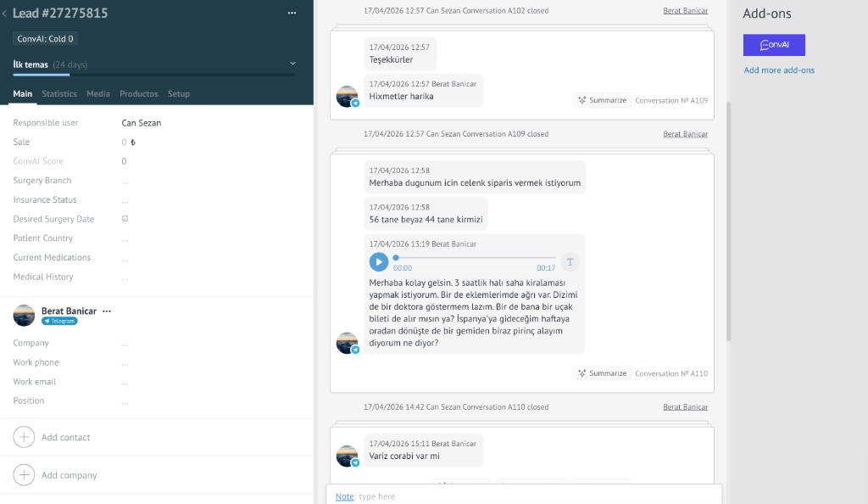The width and height of the screenshot is (868, 504).
Task: Click sender avatar beside the voice message
Action: tap(348, 343)
